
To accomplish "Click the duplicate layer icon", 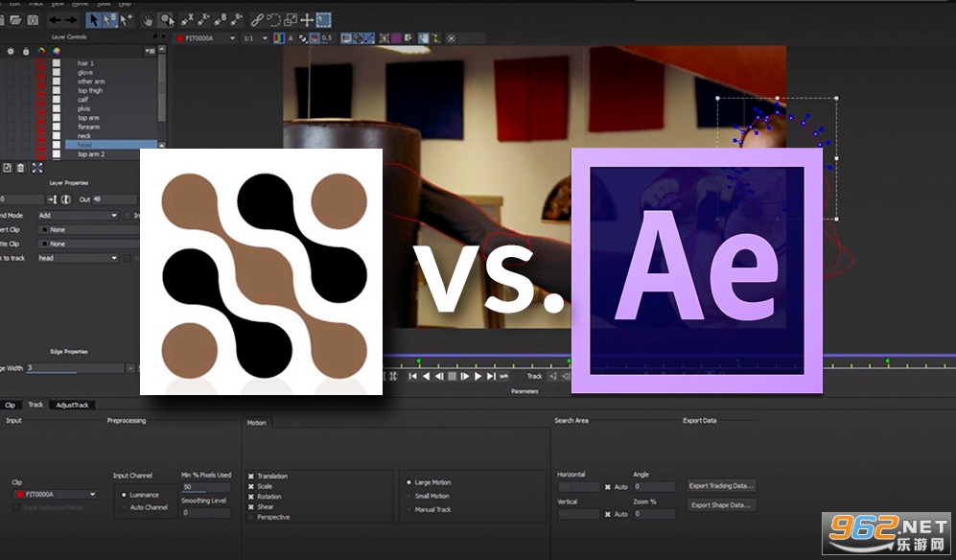I will point(7,168).
